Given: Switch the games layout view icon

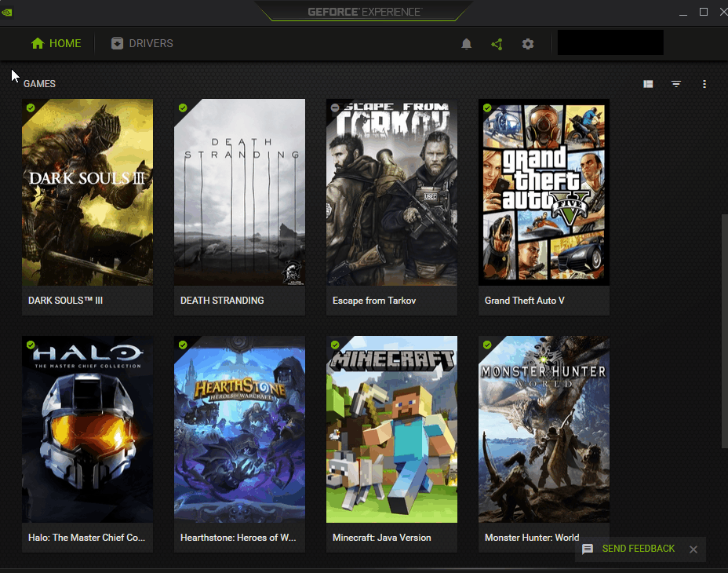Looking at the screenshot, I should [x=647, y=83].
